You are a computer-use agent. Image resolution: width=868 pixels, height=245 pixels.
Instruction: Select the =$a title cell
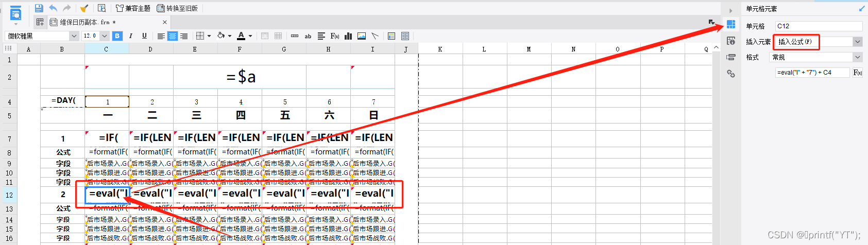click(x=240, y=77)
